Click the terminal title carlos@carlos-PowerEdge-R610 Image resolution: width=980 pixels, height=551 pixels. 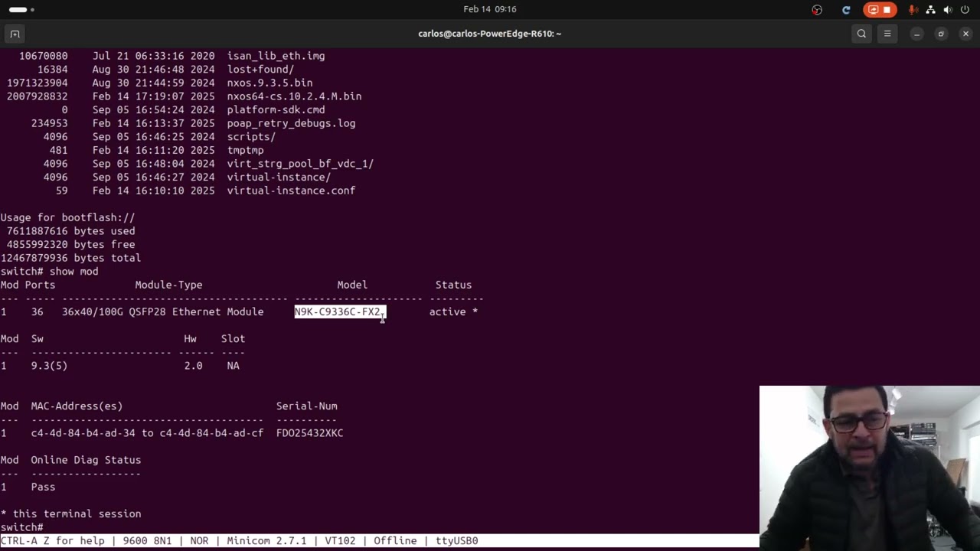490,34
